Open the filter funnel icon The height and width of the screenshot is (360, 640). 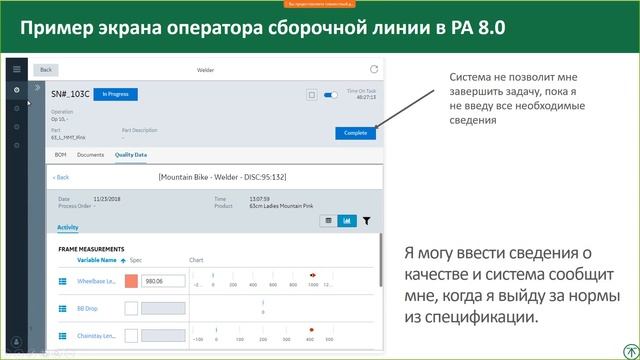pyautogui.click(x=367, y=221)
